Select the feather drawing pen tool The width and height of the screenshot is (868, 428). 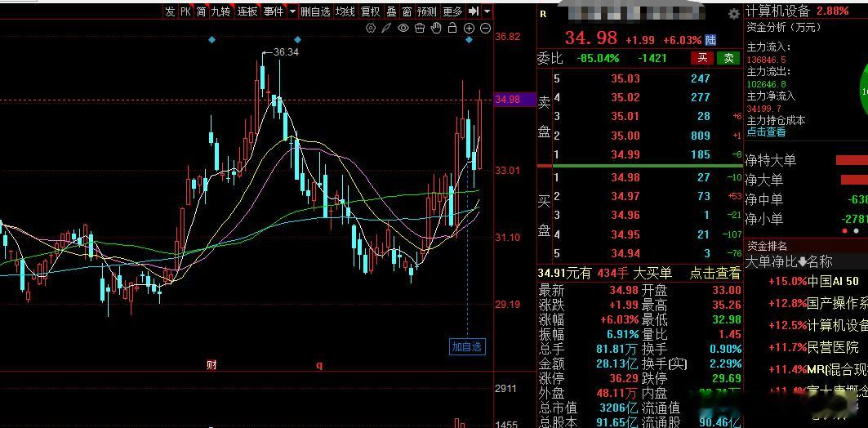(x=386, y=29)
